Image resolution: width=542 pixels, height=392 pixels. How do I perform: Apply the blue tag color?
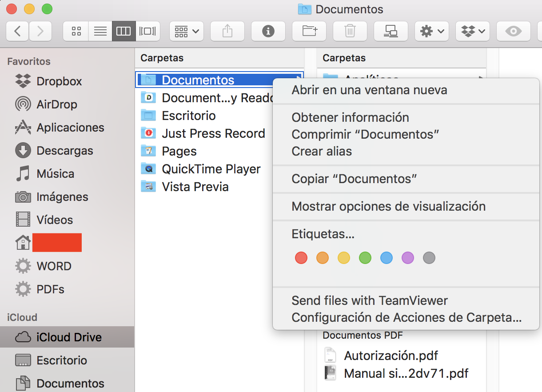coord(387,258)
